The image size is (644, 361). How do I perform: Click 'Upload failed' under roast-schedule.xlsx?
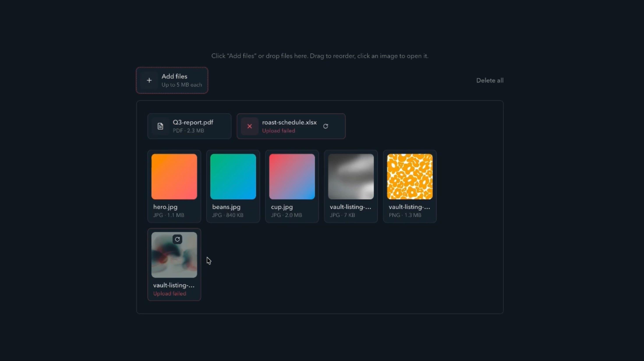coord(278,131)
